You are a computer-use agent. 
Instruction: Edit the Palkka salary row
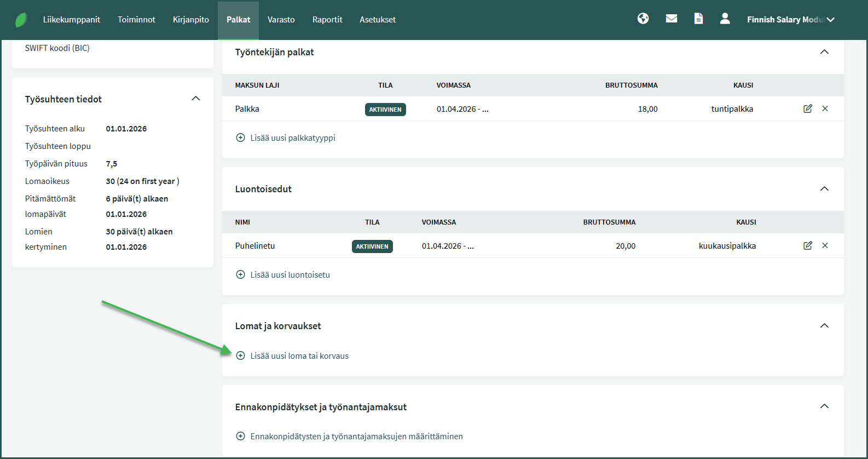[807, 108]
